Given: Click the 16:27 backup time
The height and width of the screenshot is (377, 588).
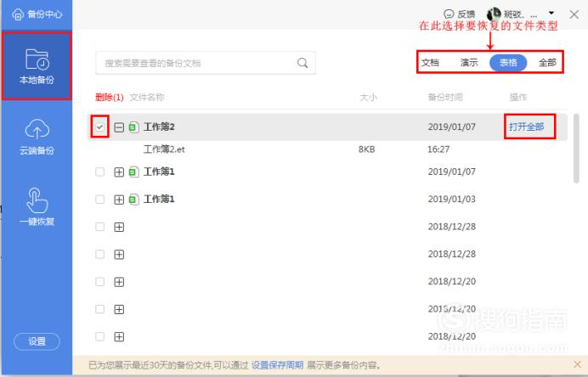Looking at the screenshot, I should (x=438, y=149).
